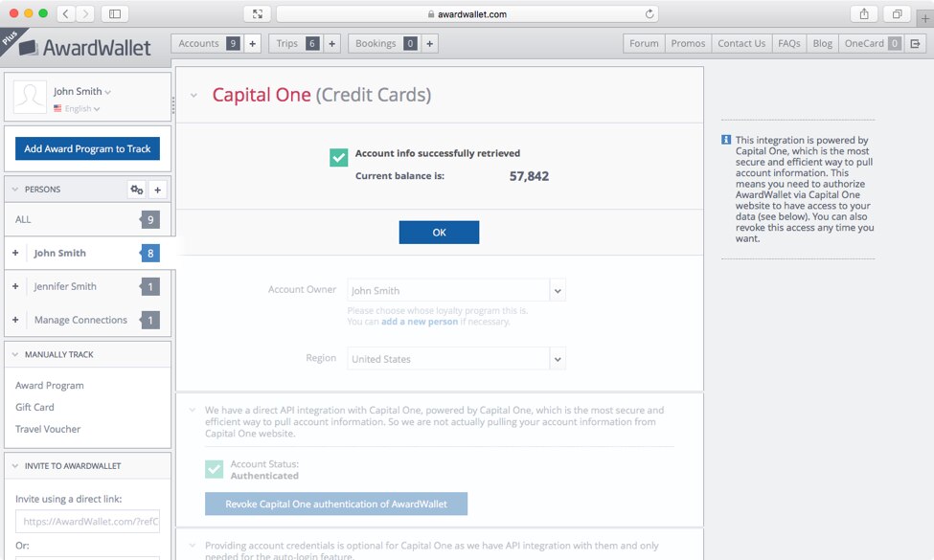
Task: Open the Safari share icon
Action: pyautogui.click(x=864, y=13)
